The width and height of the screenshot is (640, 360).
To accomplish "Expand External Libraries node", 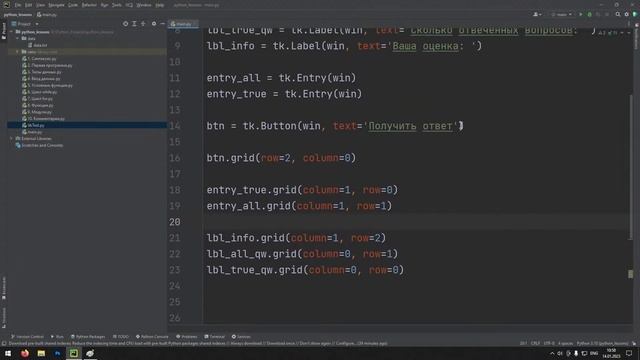I will (12, 138).
